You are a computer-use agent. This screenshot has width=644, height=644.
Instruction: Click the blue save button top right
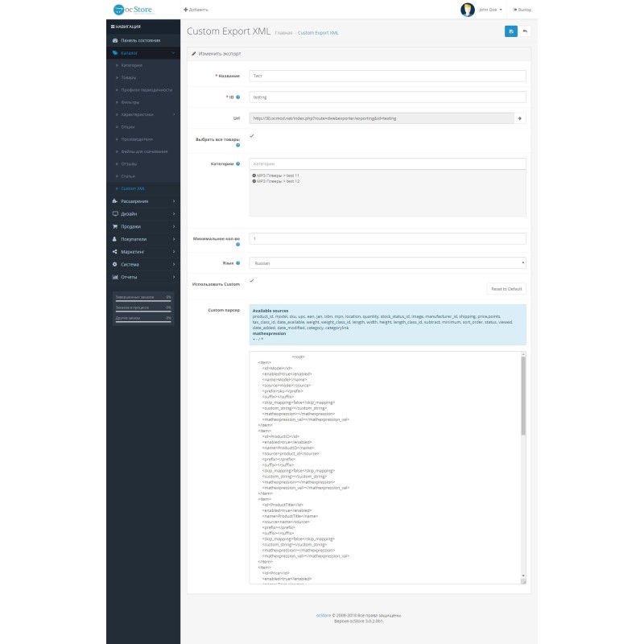pos(511,31)
